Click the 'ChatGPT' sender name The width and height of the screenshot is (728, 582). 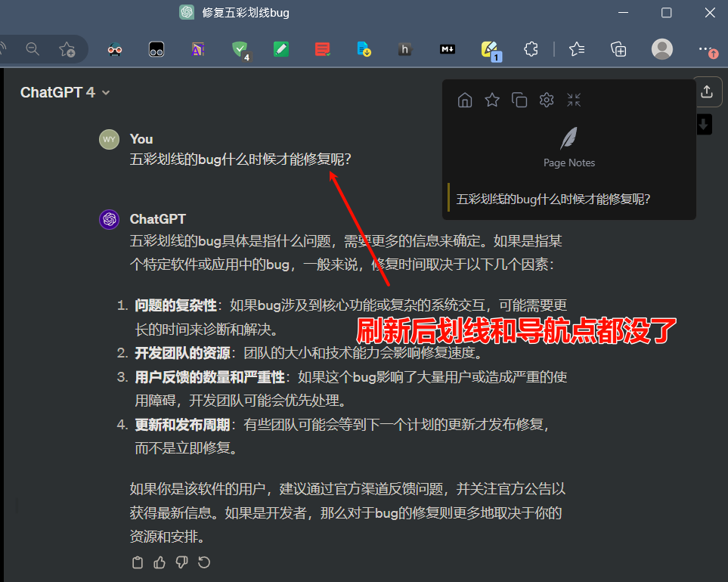pyautogui.click(x=157, y=219)
